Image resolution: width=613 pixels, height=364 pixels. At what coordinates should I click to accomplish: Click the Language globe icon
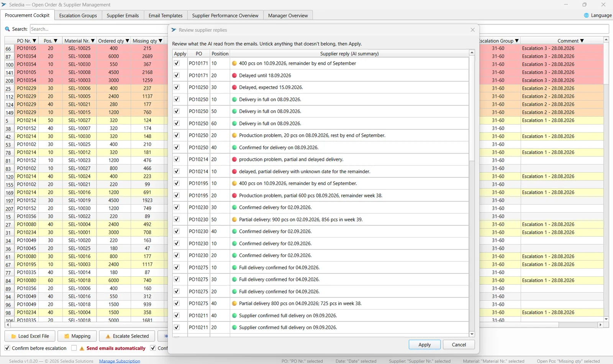pyautogui.click(x=586, y=15)
